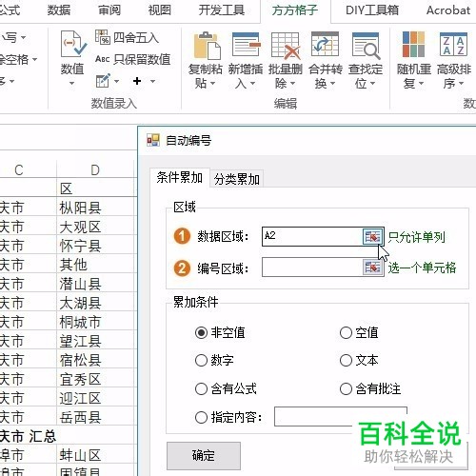Click the 四舍五入 rounding icon
This screenshot has width=476, height=476.
point(103,37)
